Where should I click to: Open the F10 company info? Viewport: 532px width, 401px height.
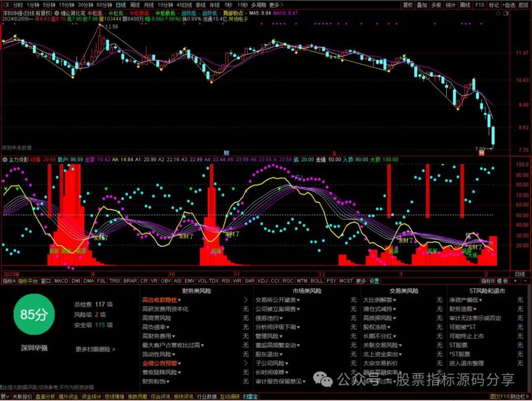point(480,5)
